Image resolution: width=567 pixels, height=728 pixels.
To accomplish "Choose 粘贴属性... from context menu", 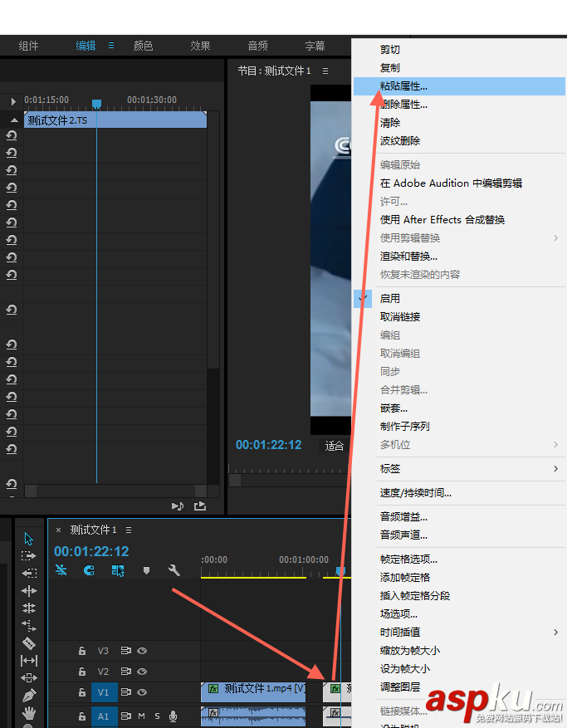I will 459,86.
